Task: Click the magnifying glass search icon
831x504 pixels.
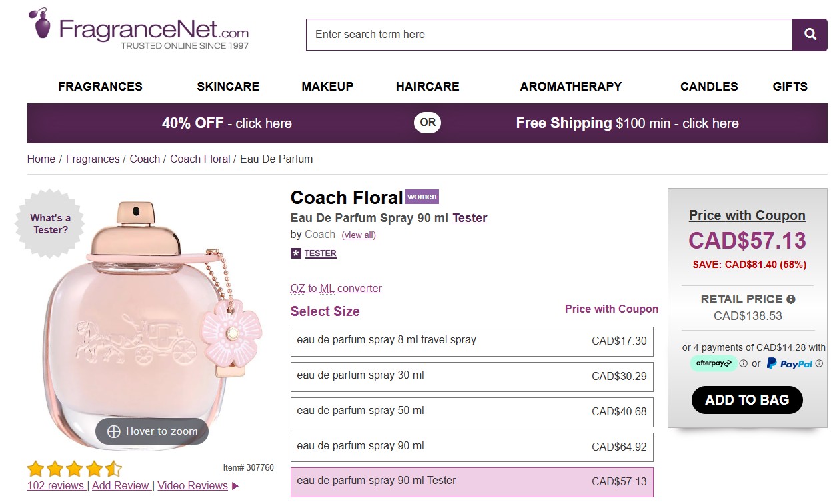Action: point(809,35)
